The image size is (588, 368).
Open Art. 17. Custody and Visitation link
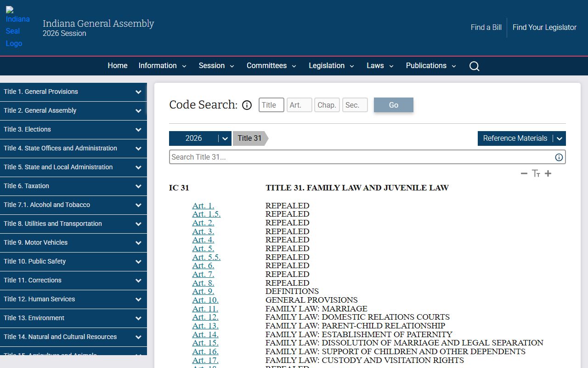pos(205,360)
